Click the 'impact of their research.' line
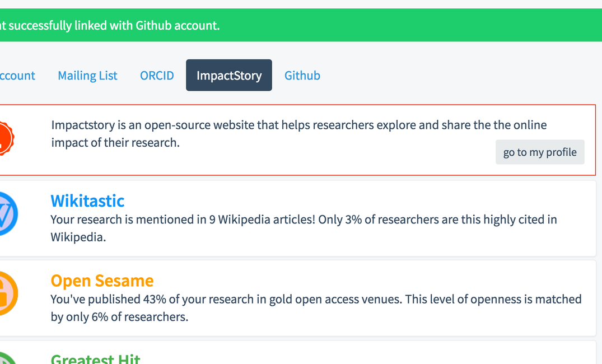This screenshot has height=364, width=602. point(115,143)
